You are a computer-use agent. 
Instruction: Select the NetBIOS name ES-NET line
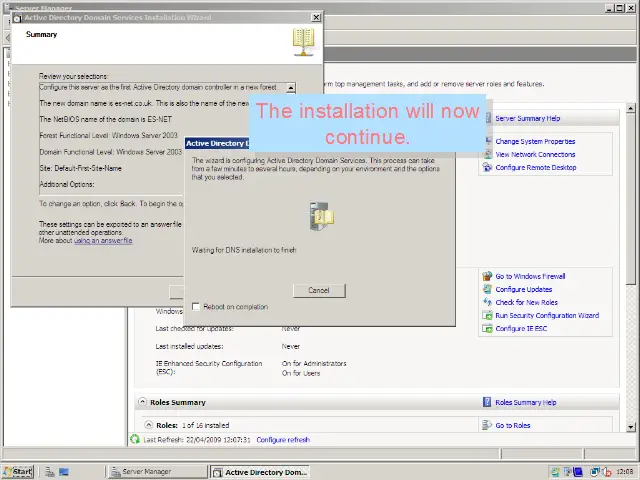click(x=106, y=120)
